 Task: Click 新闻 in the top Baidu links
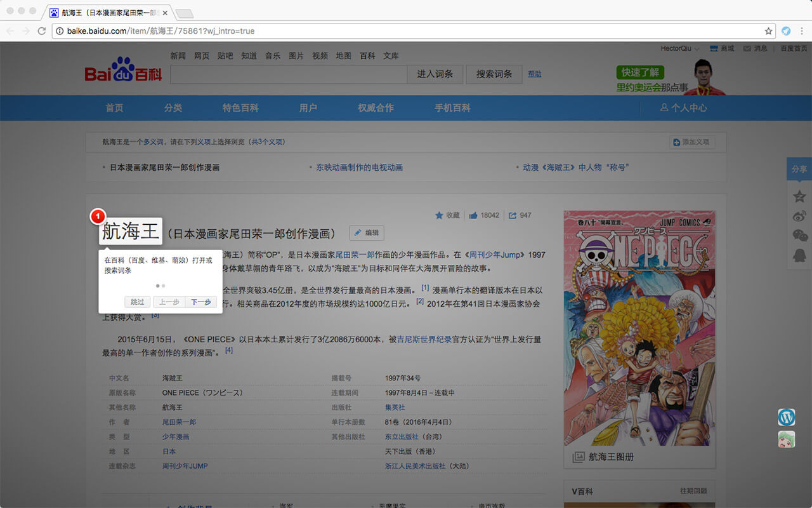[178, 56]
